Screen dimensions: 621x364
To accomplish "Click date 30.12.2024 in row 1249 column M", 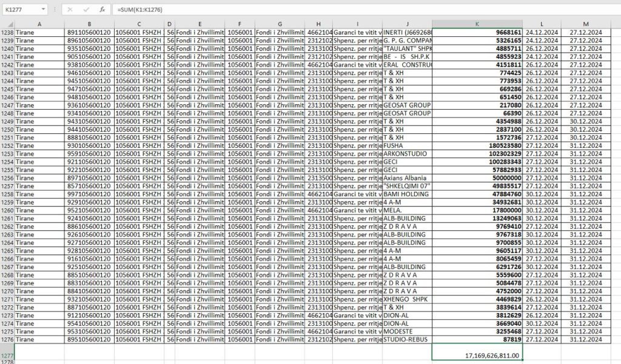I will 586,121.
